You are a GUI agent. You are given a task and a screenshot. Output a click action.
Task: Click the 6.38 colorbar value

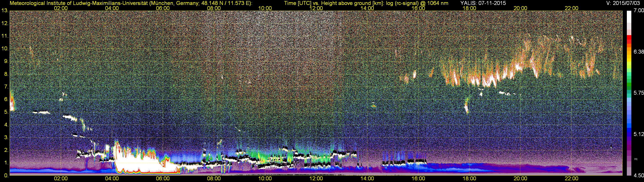point(639,52)
